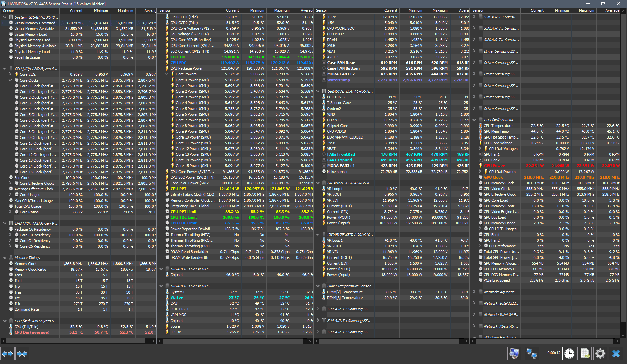Open sensor settings gear icon
The height and width of the screenshot is (364, 627).
600,353
